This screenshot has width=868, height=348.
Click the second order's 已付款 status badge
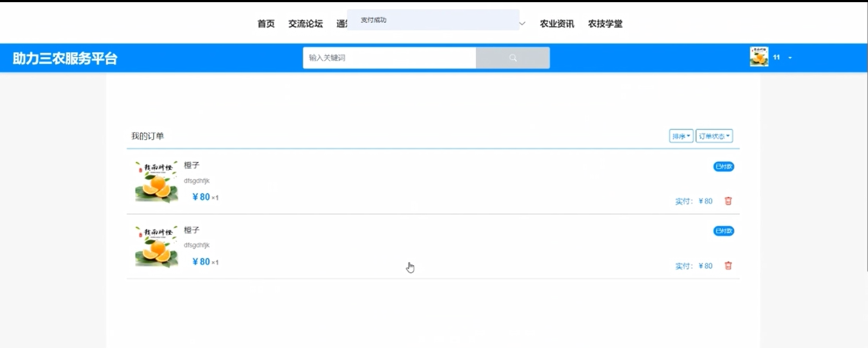(x=723, y=231)
